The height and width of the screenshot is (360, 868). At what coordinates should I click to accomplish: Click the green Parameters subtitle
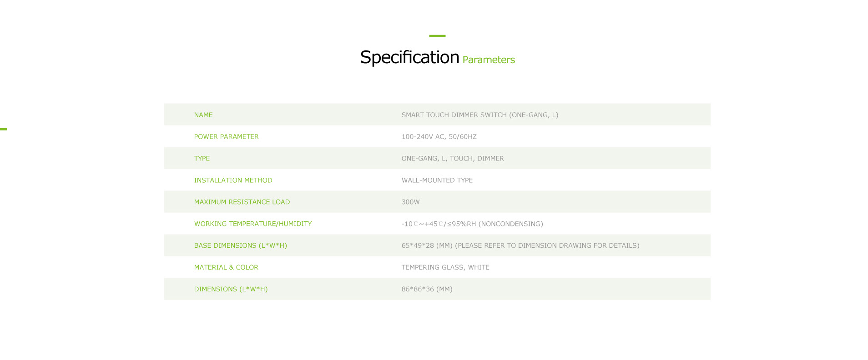(489, 60)
